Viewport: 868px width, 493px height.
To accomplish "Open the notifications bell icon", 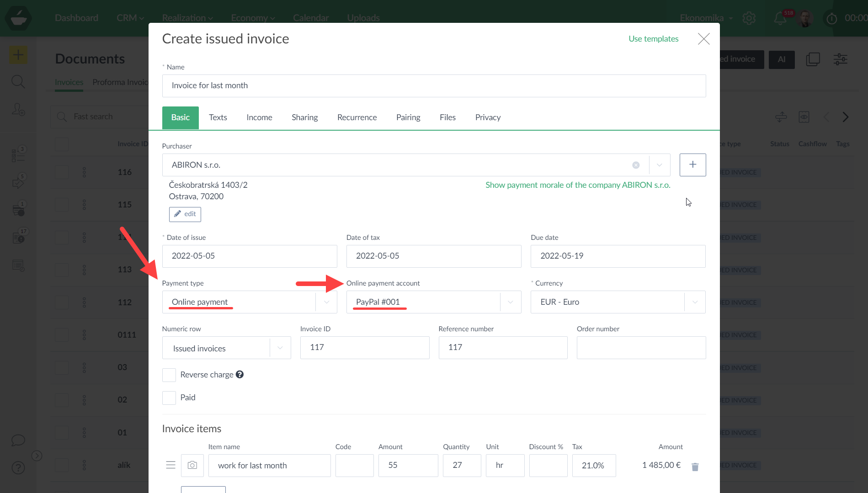I will click(x=780, y=18).
